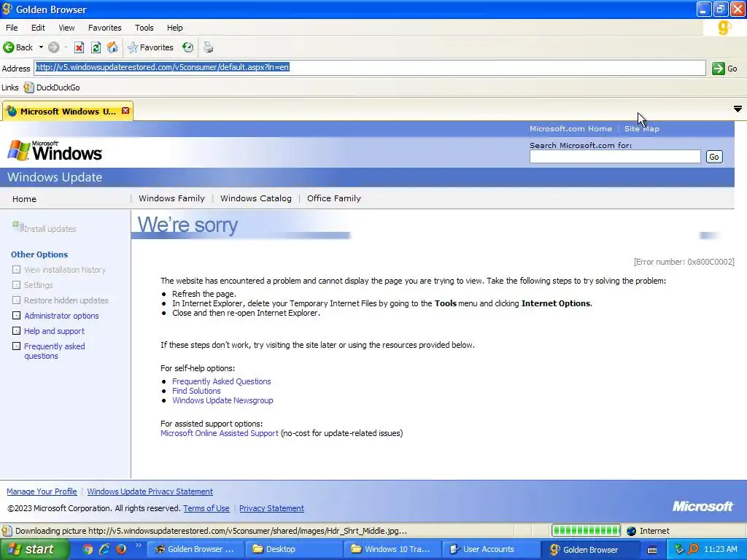Screen dimensions: 747x560
Task: Click the box beside View installation history
Action: coord(16,270)
